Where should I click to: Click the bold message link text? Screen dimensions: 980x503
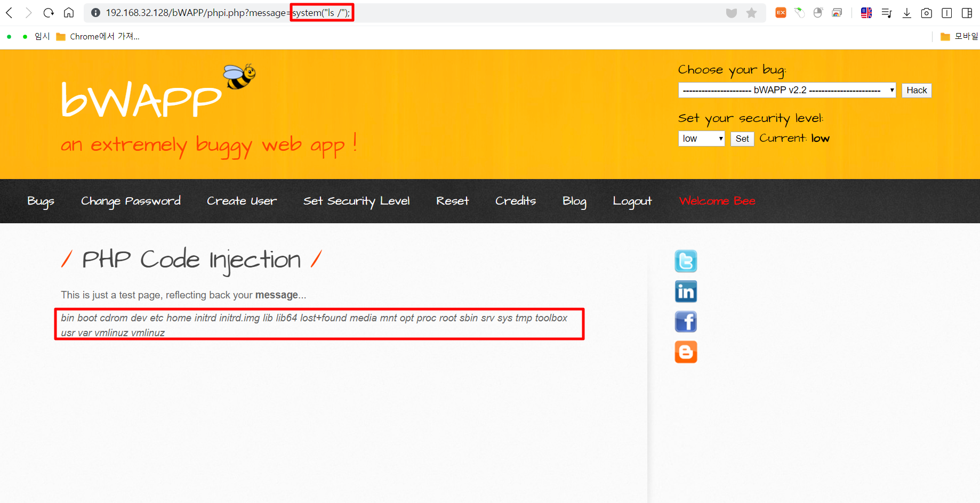pyautogui.click(x=276, y=295)
